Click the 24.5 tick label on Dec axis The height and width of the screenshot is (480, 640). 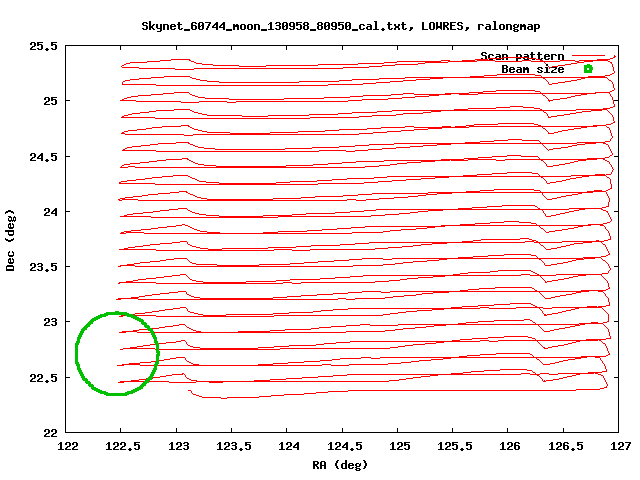click(x=43, y=157)
